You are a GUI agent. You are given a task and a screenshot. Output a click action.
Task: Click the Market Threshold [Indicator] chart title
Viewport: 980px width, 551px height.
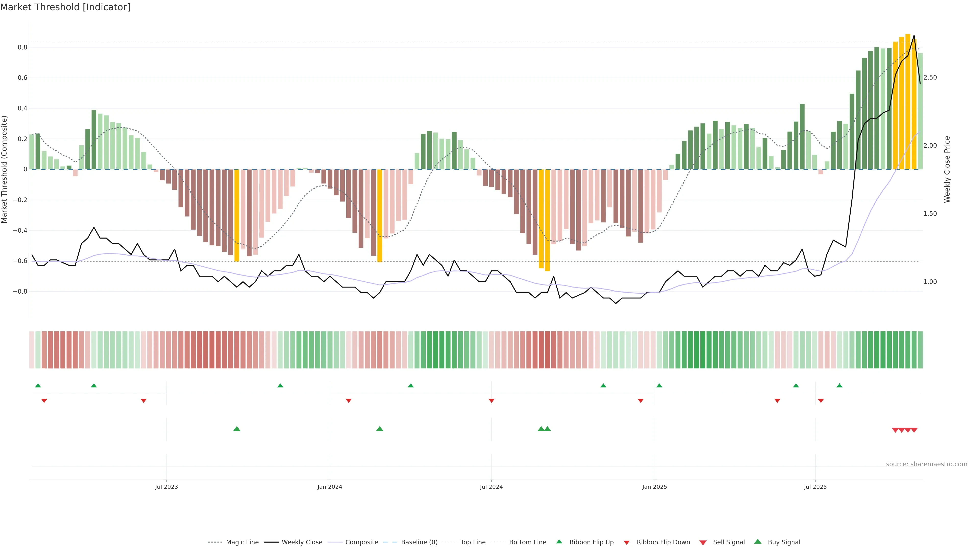coord(65,7)
